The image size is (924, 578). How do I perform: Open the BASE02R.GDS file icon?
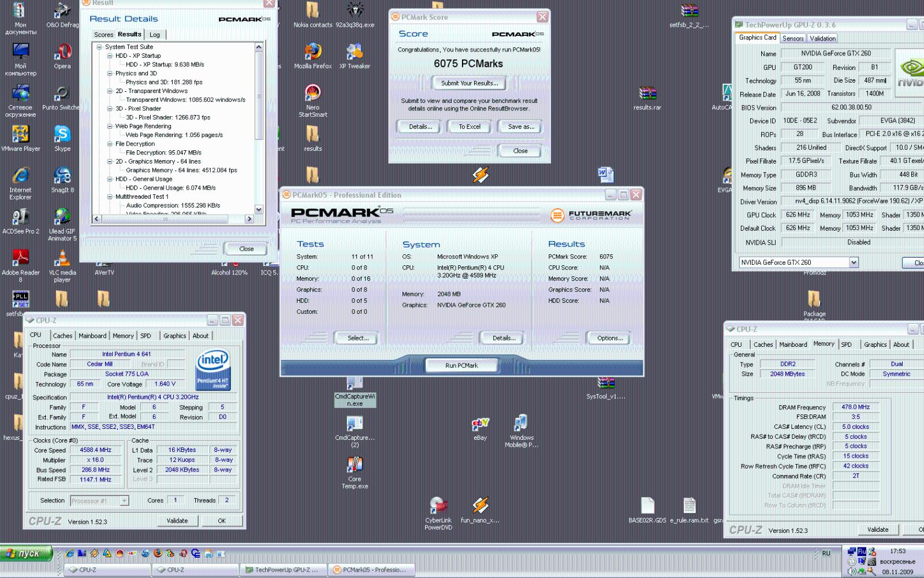click(647, 510)
